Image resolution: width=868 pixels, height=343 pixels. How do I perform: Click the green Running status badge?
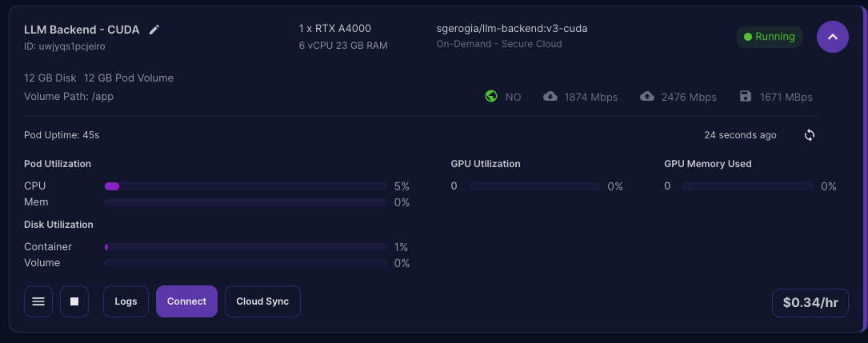coord(770,37)
